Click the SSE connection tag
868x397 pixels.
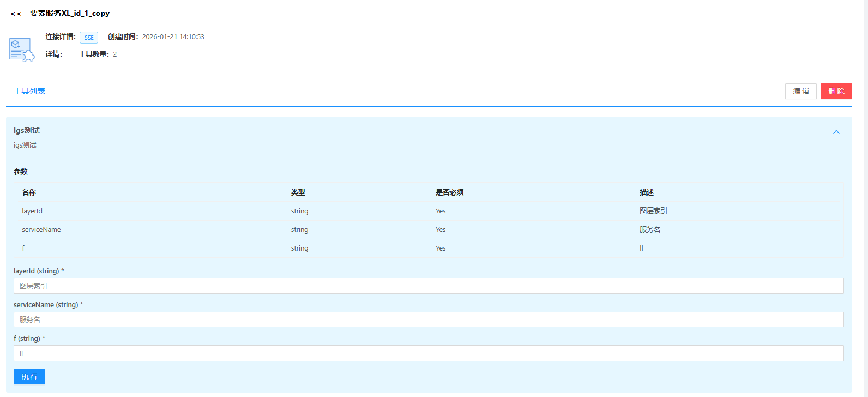89,38
